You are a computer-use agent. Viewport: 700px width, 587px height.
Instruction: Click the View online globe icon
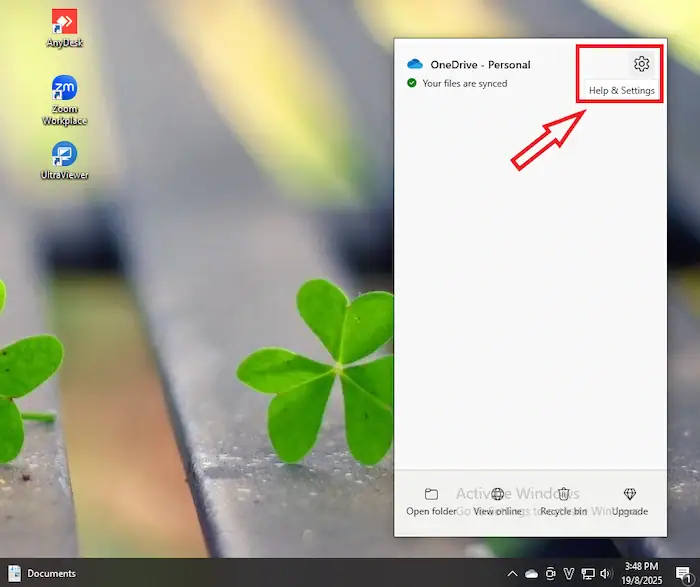tap(498, 494)
